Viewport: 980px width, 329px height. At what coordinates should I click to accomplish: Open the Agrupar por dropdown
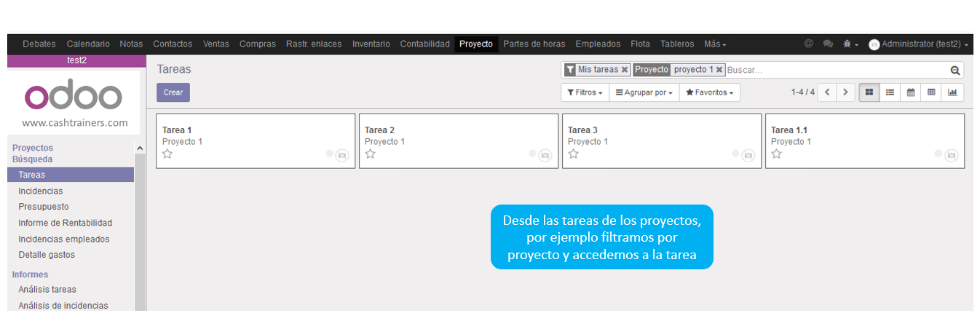(x=644, y=92)
